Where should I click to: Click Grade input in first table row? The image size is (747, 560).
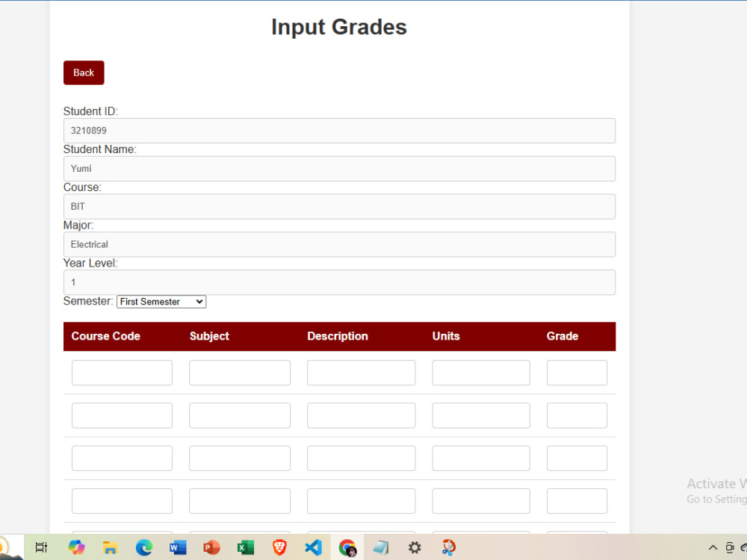click(577, 373)
